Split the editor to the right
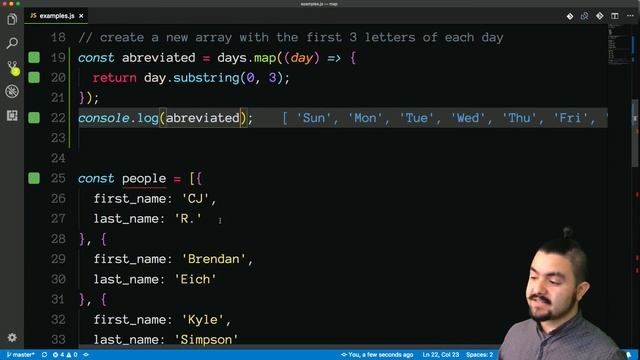This screenshot has width=640, height=360. 615,16
